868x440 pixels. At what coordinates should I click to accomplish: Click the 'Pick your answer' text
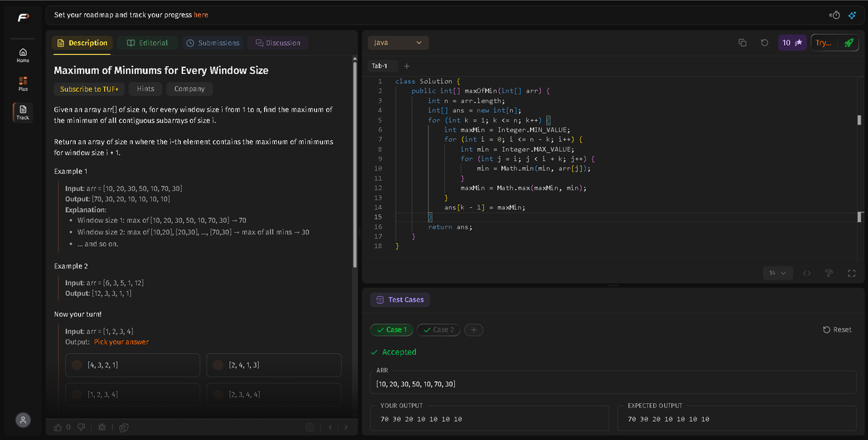[122, 342]
